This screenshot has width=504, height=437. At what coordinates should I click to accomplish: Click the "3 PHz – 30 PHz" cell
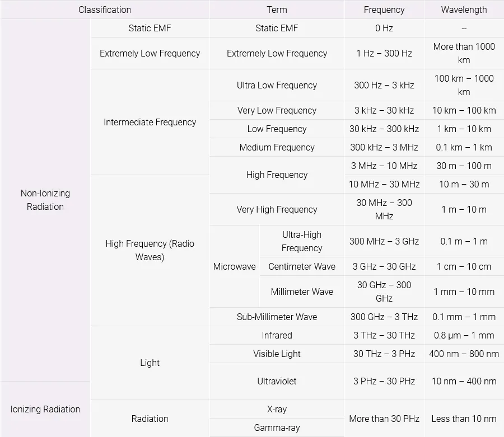pos(384,382)
